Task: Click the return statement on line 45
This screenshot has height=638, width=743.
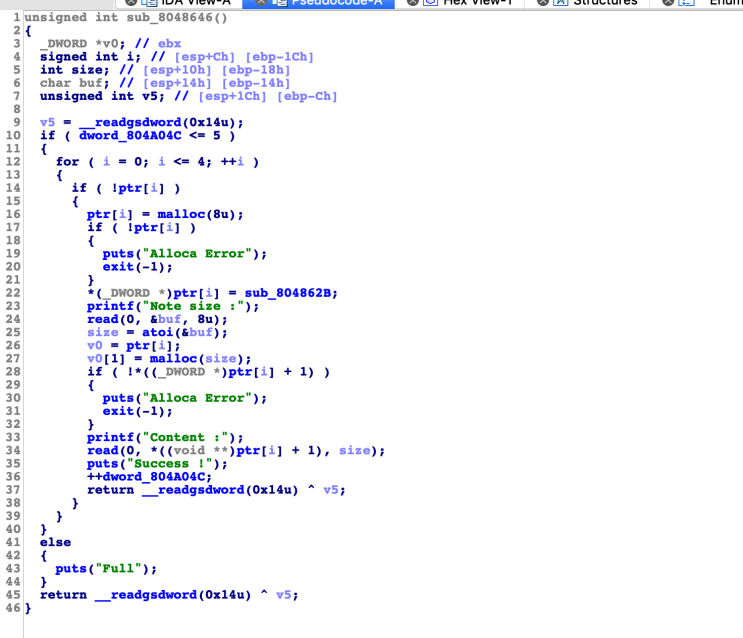Action: click(x=169, y=595)
